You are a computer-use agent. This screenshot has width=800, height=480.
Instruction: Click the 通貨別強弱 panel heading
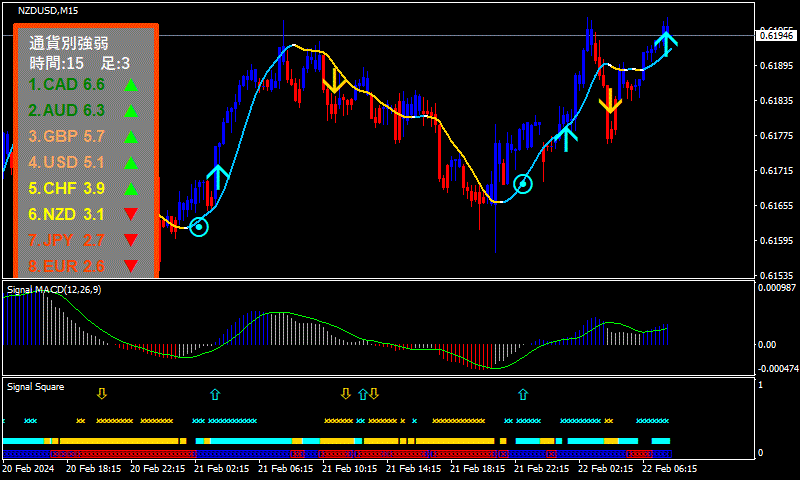[x=70, y=44]
